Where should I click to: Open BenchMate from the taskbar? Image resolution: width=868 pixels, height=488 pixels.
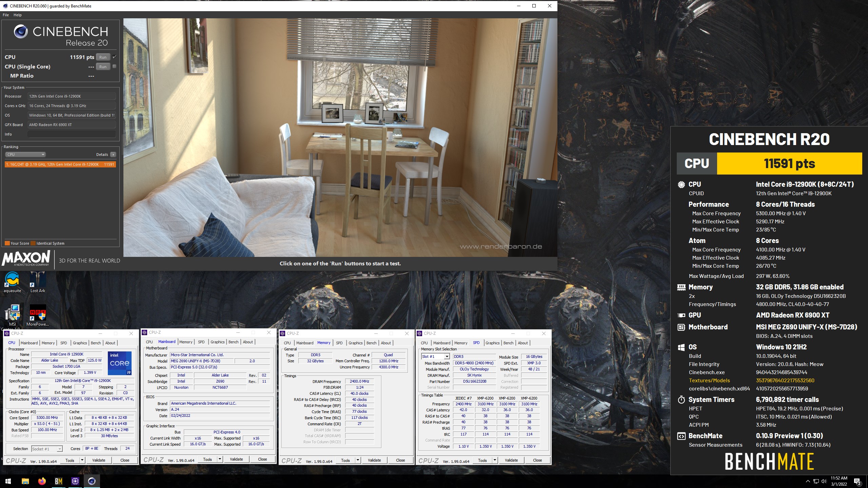click(x=58, y=481)
